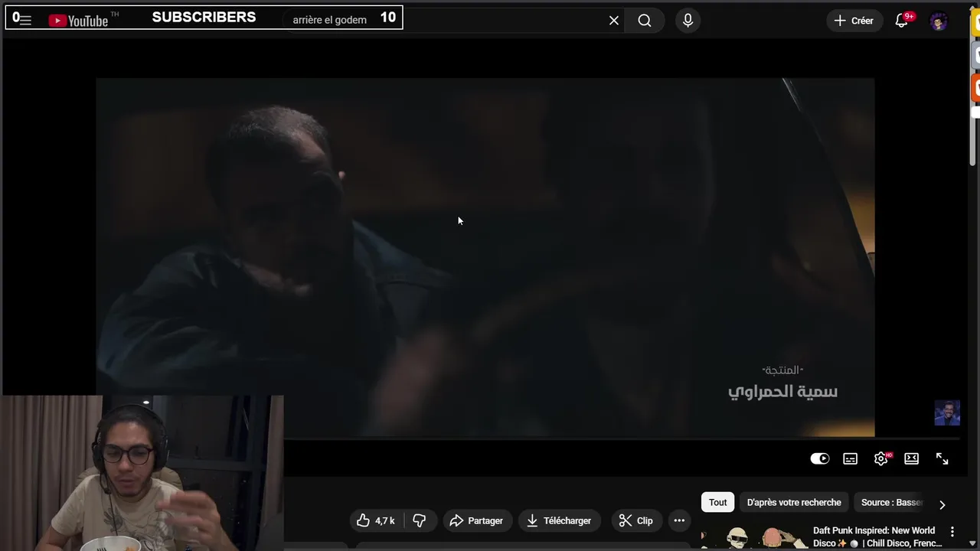Create a Clip of the video

click(x=636, y=520)
